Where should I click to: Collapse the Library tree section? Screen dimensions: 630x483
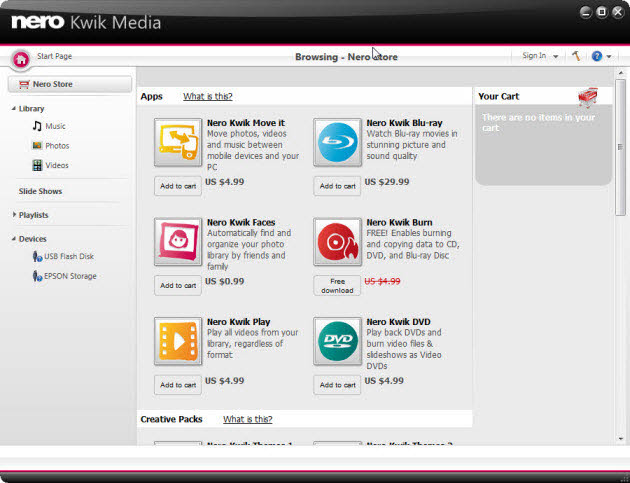14,108
